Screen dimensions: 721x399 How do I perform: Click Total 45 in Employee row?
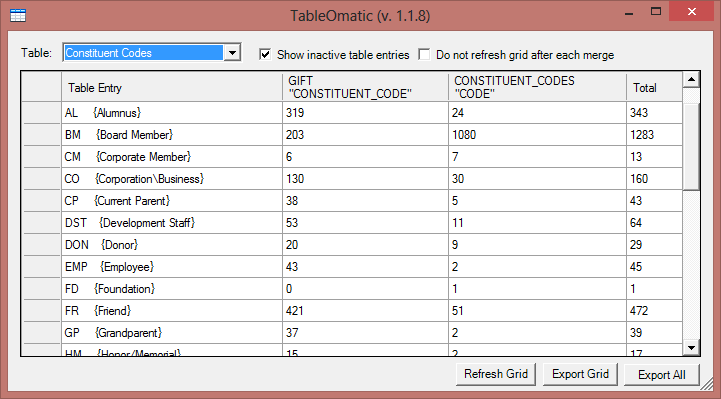pyautogui.click(x=654, y=267)
